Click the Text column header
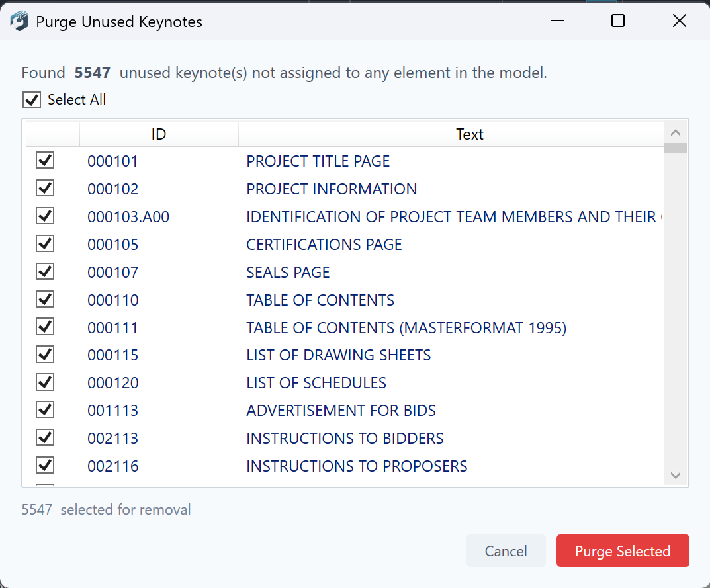The image size is (710, 588). point(469,134)
